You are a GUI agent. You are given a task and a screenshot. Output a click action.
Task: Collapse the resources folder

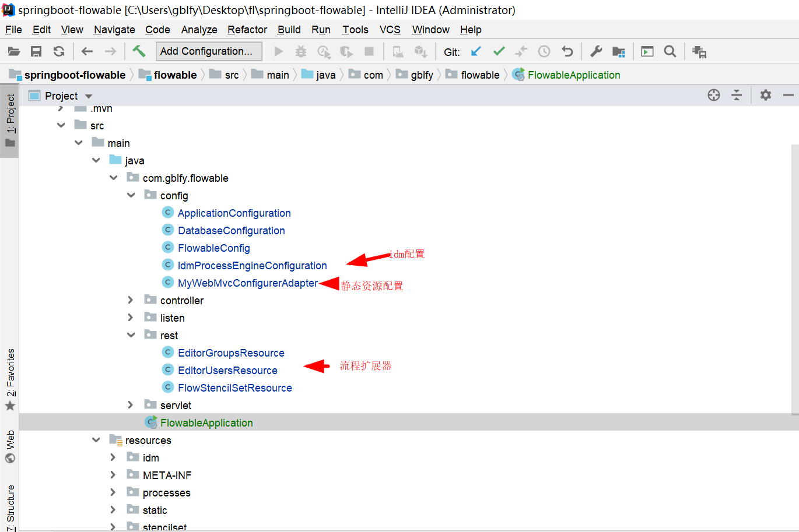click(96, 440)
